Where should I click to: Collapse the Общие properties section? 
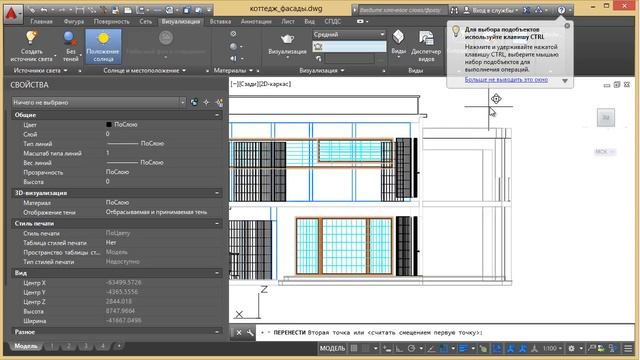click(217, 115)
